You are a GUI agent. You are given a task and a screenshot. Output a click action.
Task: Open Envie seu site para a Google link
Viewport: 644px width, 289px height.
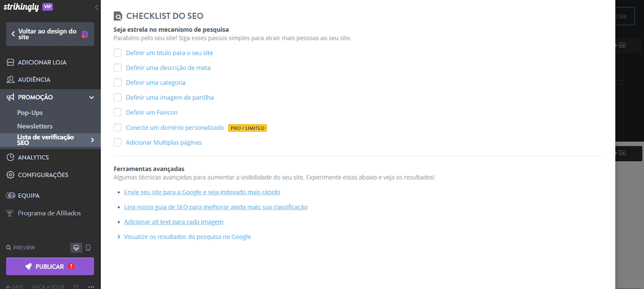pos(202,192)
